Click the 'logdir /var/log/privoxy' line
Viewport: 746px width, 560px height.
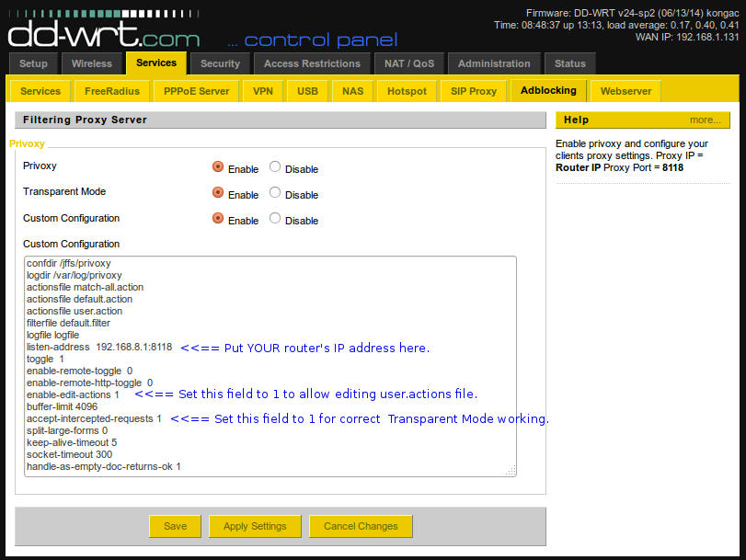75,275
